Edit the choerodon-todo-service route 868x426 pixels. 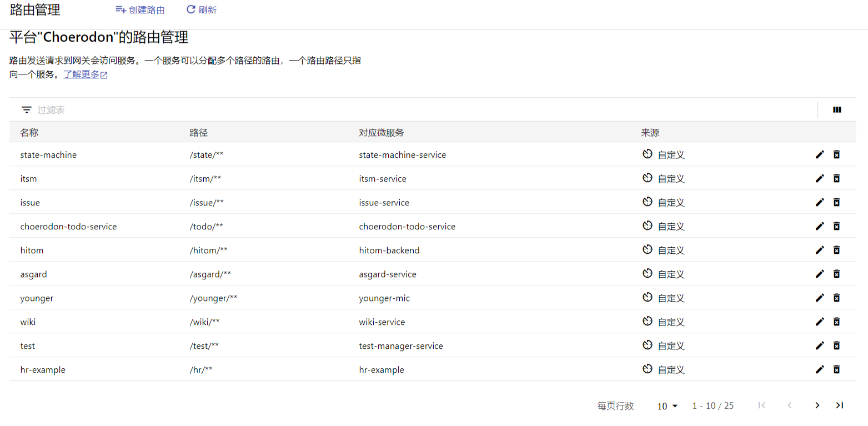[820, 226]
